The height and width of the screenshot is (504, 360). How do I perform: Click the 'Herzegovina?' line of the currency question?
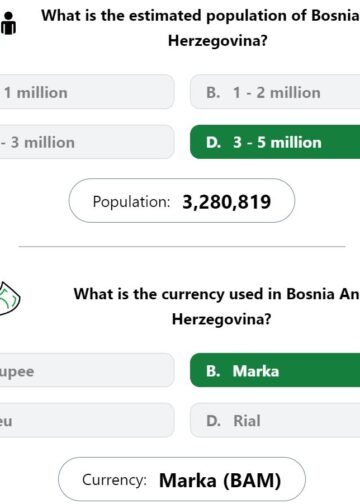(x=221, y=319)
